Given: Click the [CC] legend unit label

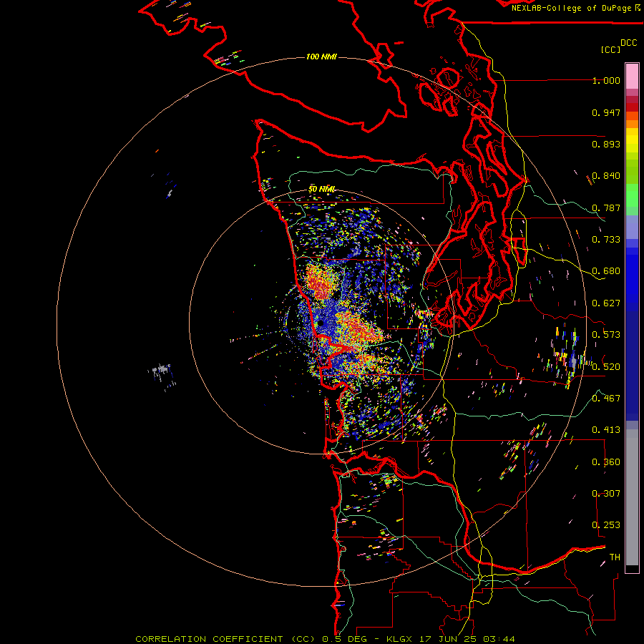Looking at the screenshot, I should pyautogui.click(x=610, y=49).
